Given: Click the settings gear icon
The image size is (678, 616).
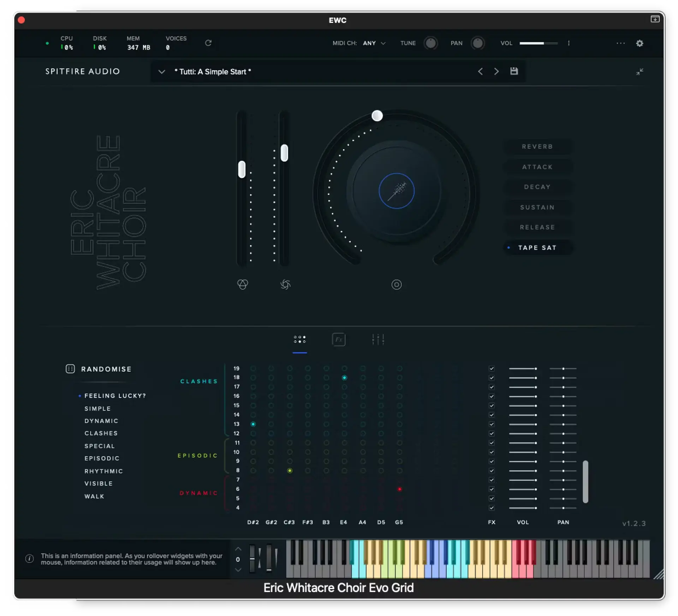Looking at the screenshot, I should coord(640,43).
